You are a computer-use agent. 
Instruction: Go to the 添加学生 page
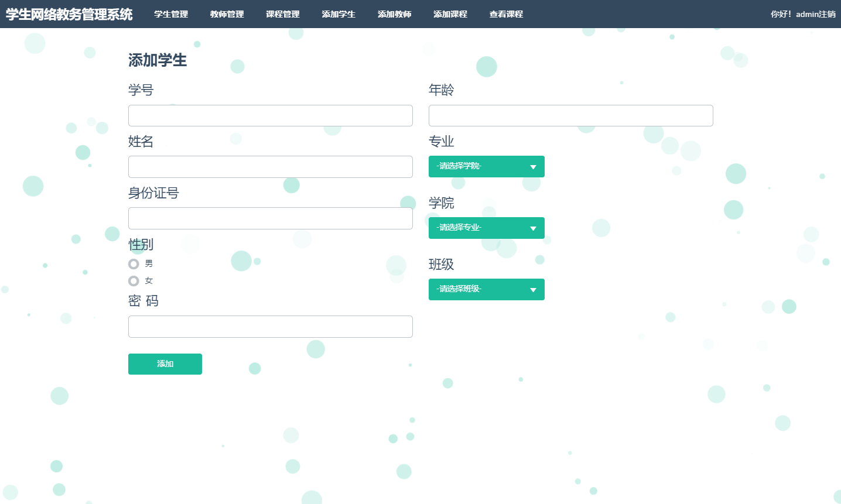(339, 13)
